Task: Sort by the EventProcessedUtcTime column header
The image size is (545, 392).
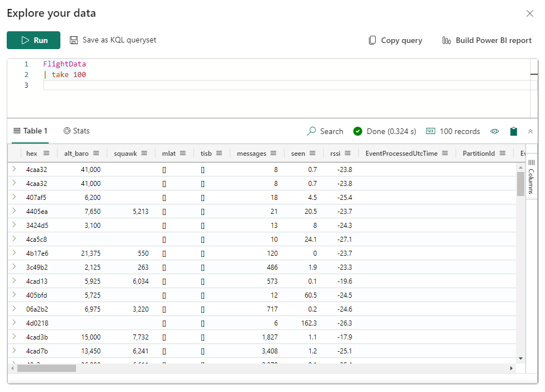Action: [x=401, y=154]
